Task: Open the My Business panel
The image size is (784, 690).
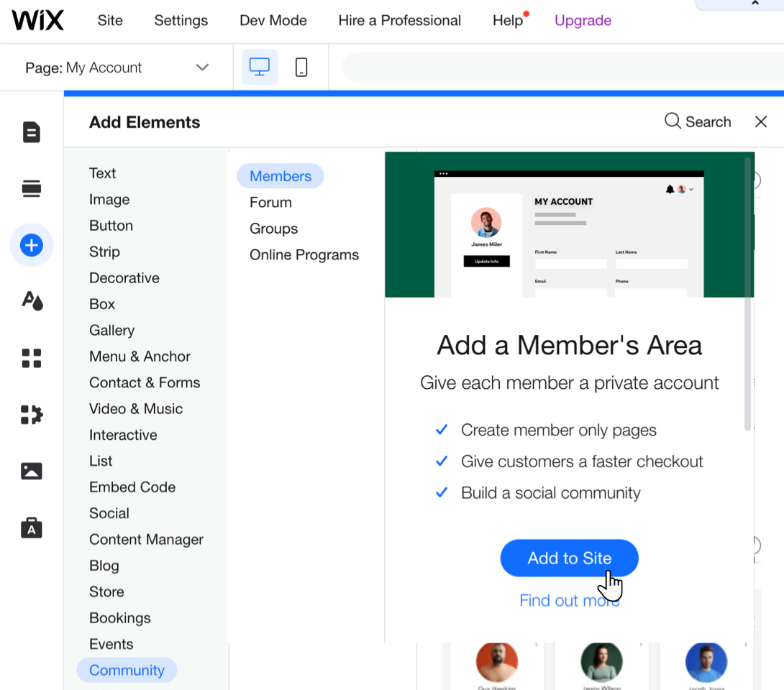Action: click(31, 528)
